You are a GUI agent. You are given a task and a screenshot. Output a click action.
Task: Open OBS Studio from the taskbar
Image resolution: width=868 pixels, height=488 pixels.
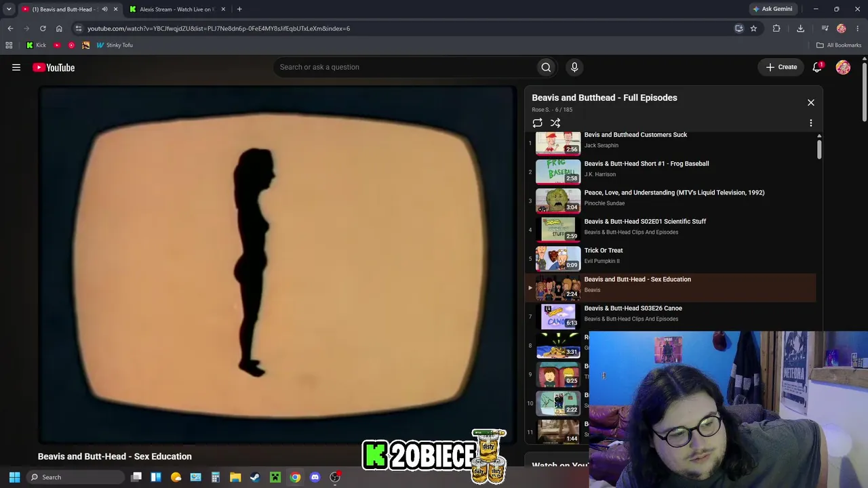[335, 477]
